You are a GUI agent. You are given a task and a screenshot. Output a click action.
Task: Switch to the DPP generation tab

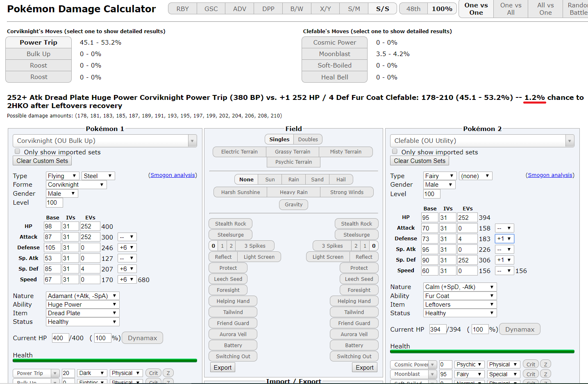click(268, 9)
